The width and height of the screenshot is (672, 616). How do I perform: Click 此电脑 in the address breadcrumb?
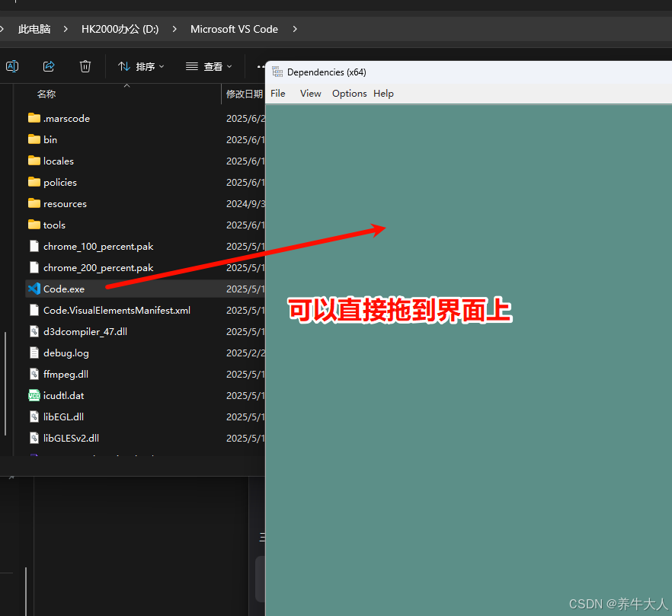coord(34,29)
